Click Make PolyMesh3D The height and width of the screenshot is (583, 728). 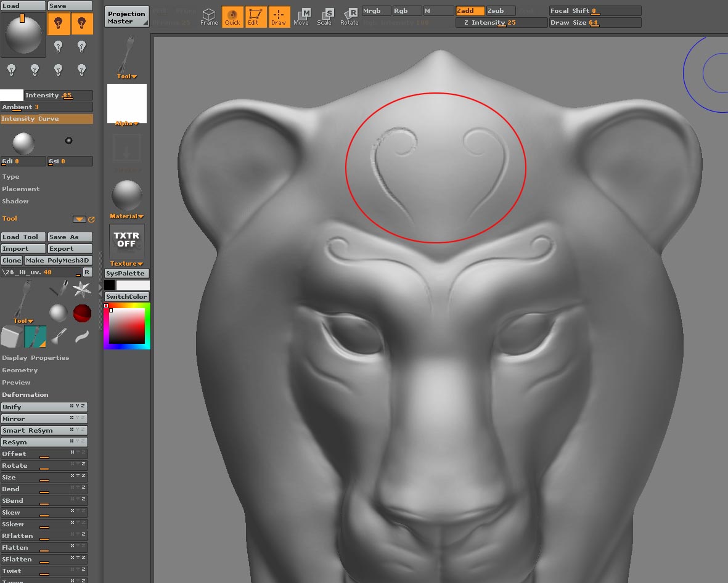tap(59, 261)
